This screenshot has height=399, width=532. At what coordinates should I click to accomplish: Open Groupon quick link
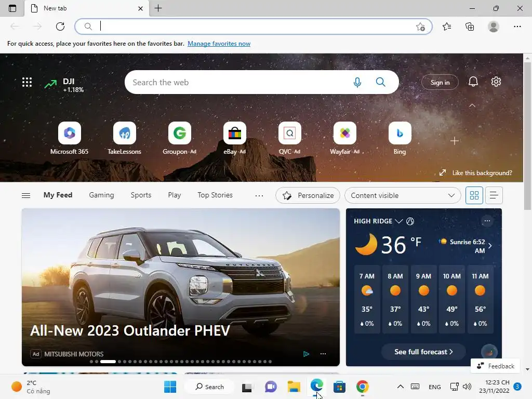coord(179,138)
